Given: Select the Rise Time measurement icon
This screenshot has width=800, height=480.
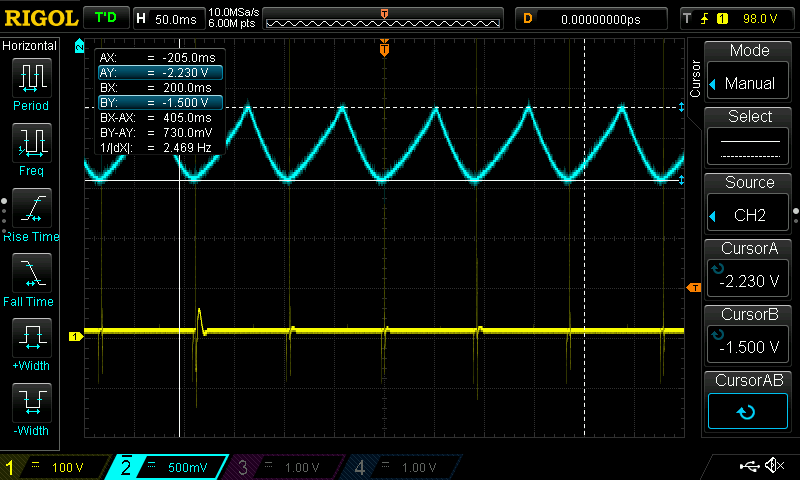Looking at the screenshot, I should pos(32,208).
